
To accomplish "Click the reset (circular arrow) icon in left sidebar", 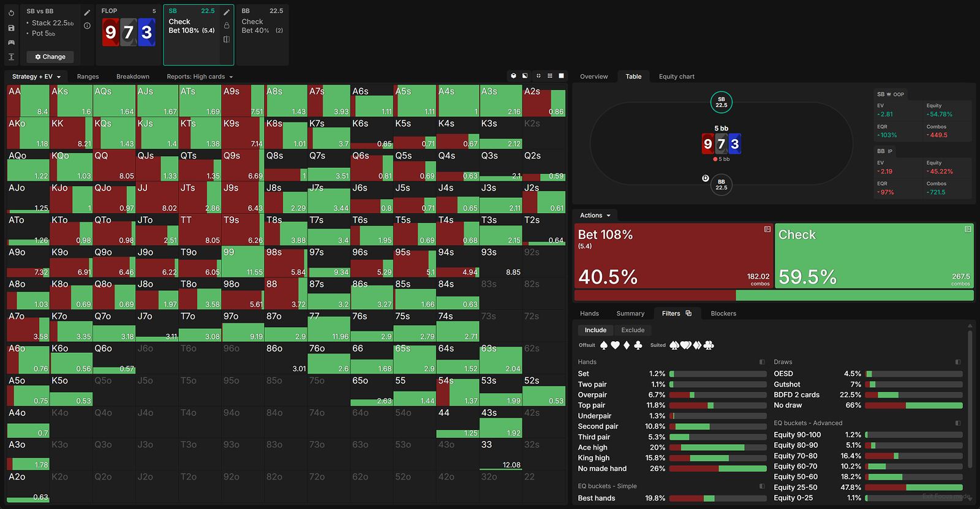I will 11,13.
